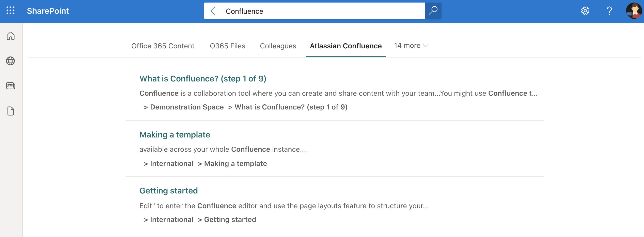Click snippet available across your whole Confluence
The height and width of the screenshot is (237, 644).
(224, 149)
